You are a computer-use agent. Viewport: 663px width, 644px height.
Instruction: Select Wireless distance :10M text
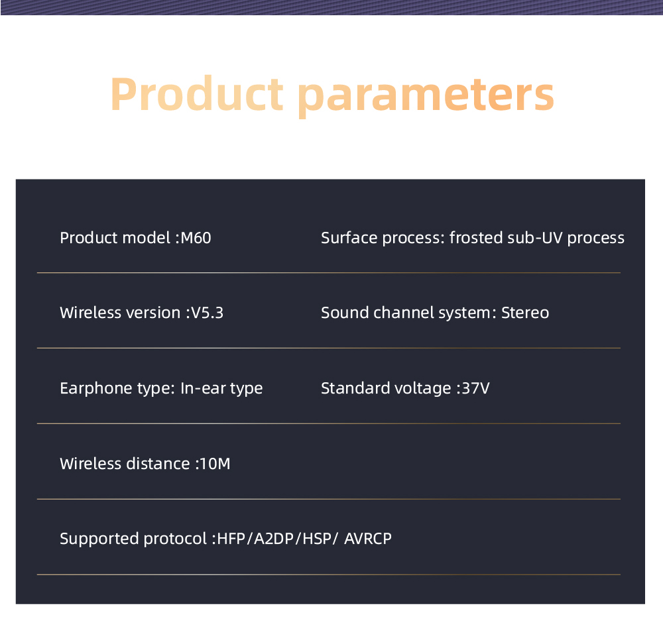[x=145, y=464]
